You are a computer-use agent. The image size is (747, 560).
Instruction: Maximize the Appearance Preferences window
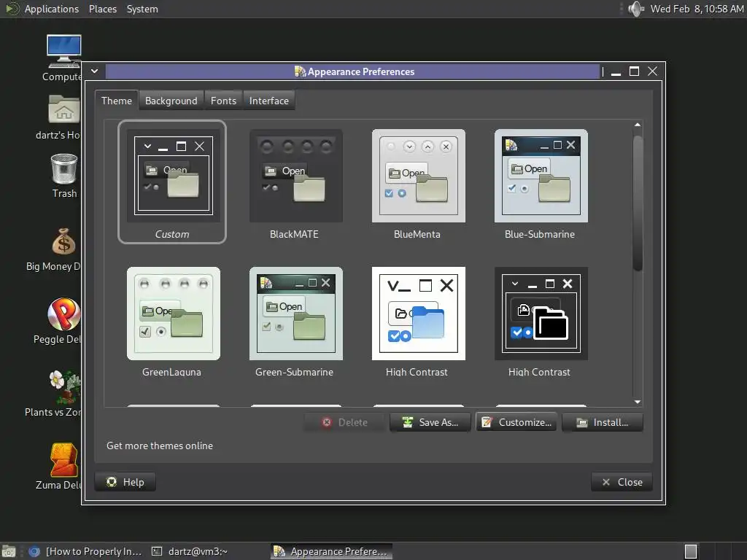(x=634, y=71)
